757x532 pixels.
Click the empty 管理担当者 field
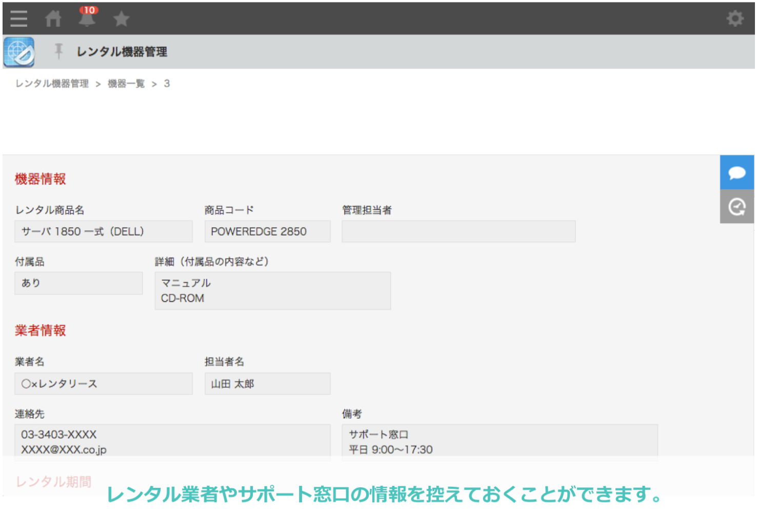click(459, 231)
